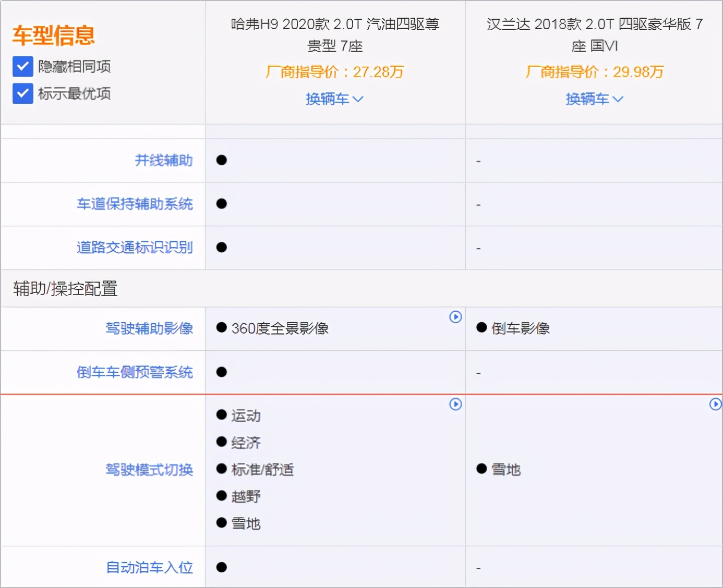Select the 车型信息 heading
The width and height of the screenshot is (723, 588).
coord(54,35)
